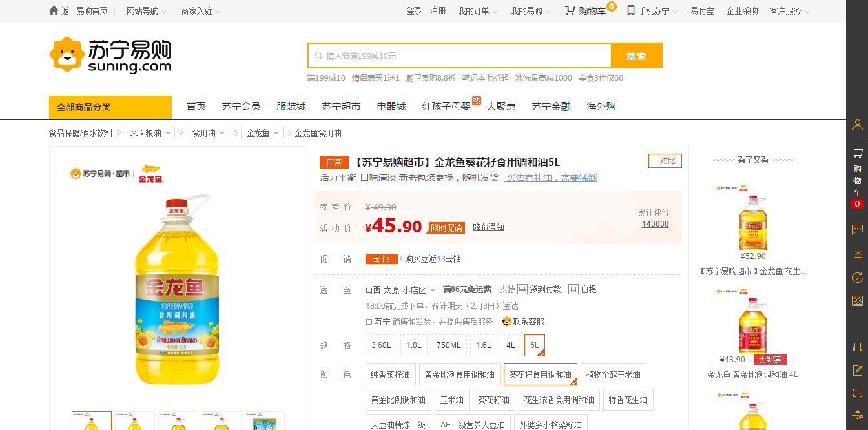Open the 苏宁会员 navigation tab
The image size is (868, 430).
pos(241,107)
